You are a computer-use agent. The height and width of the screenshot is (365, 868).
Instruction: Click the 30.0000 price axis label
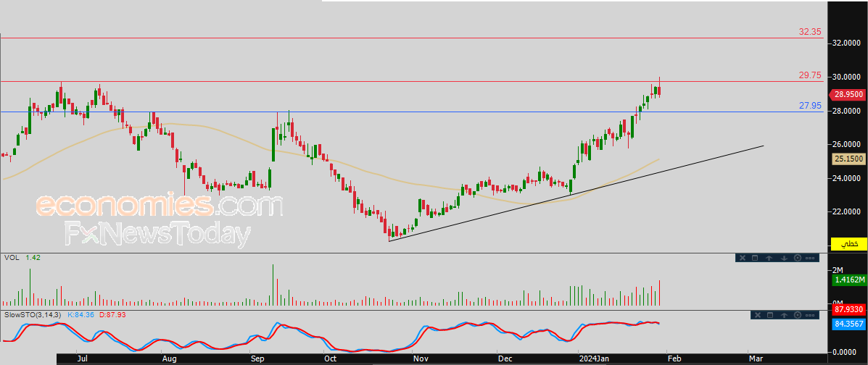(x=848, y=77)
